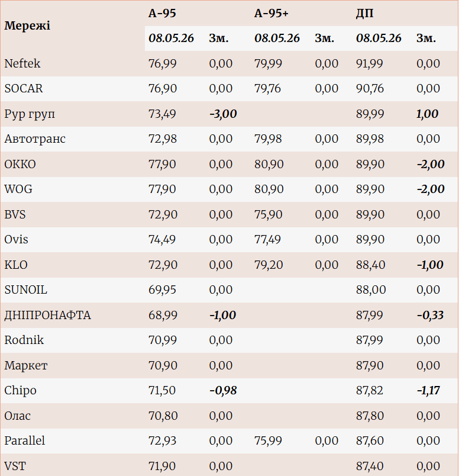Click the Рур груп A-95 change -3,00
The height and width of the screenshot is (476, 459).
[223, 114]
